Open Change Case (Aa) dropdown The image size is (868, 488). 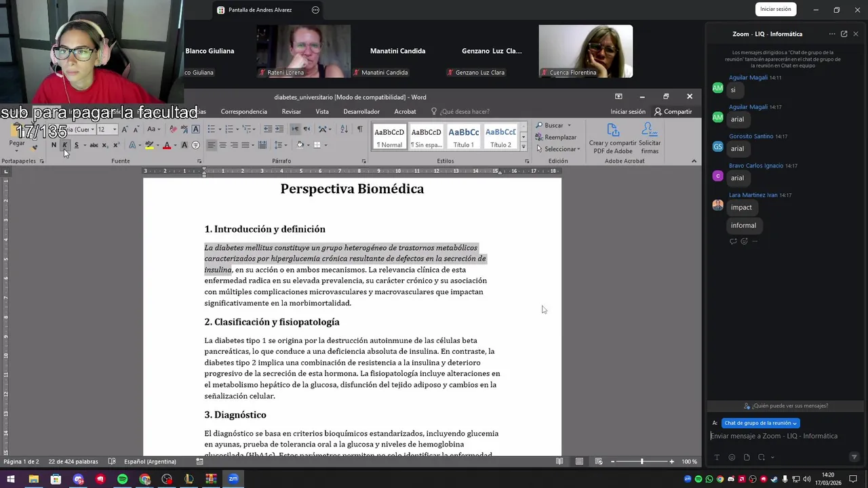pyautogui.click(x=154, y=129)
